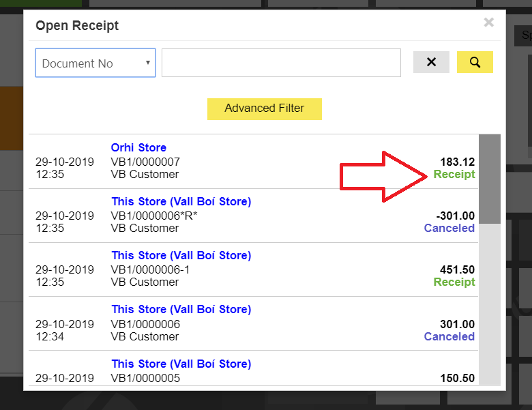Select receipt VB1/0000006*R*
532x410 pixels.
click(154, 216)
